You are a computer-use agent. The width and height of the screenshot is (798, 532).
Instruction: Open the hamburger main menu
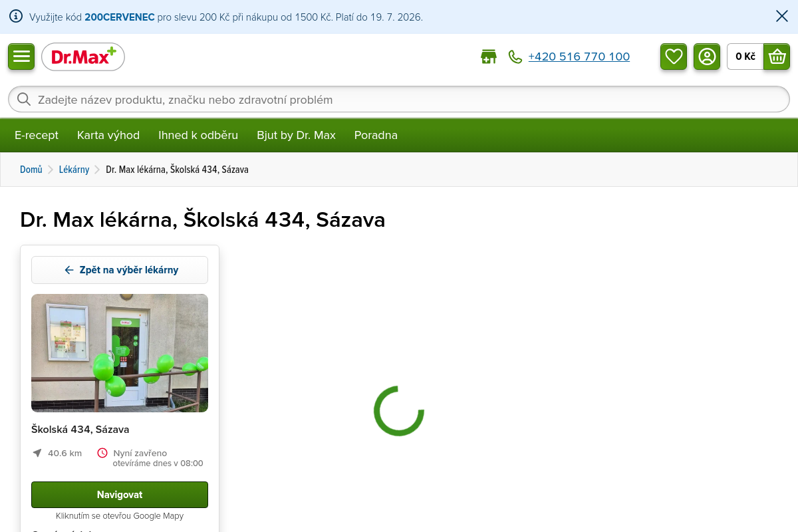21,57
